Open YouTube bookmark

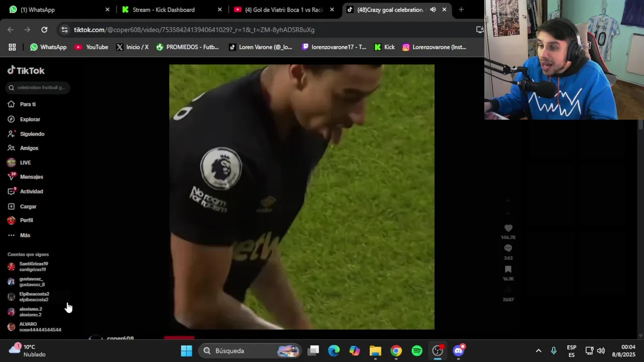[x=92, y=47]
